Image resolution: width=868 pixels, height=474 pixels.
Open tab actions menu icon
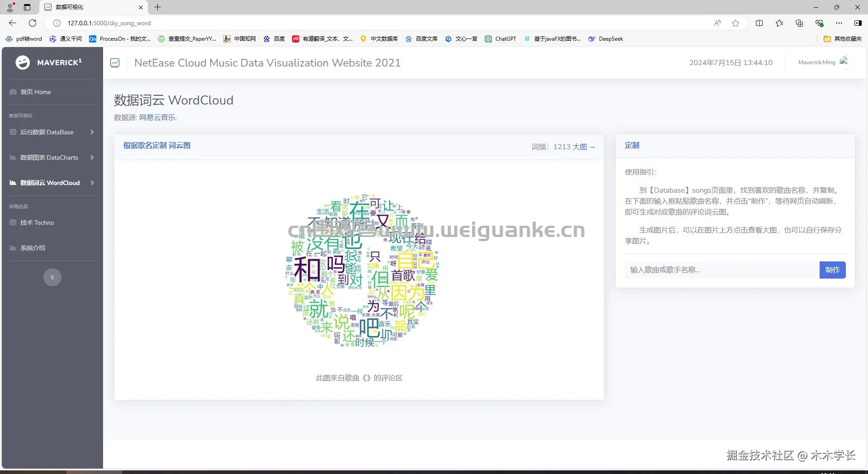pos(27,7)
